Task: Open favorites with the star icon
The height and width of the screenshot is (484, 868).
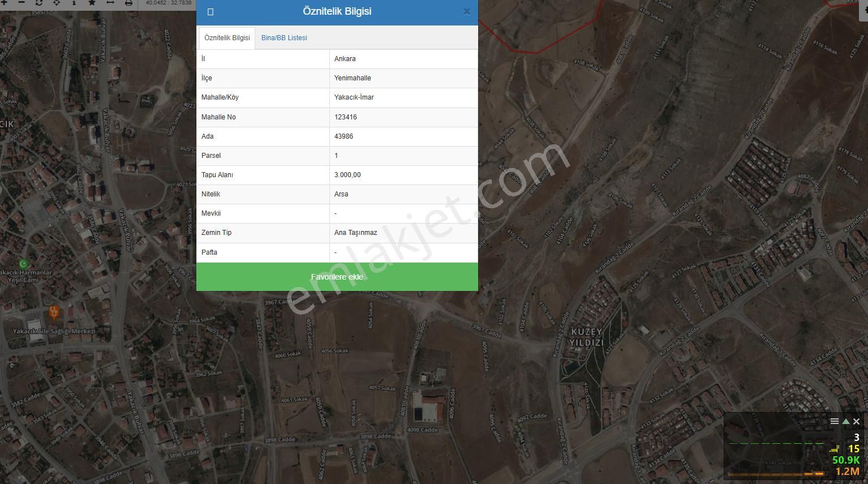Action: click(92, 2)
